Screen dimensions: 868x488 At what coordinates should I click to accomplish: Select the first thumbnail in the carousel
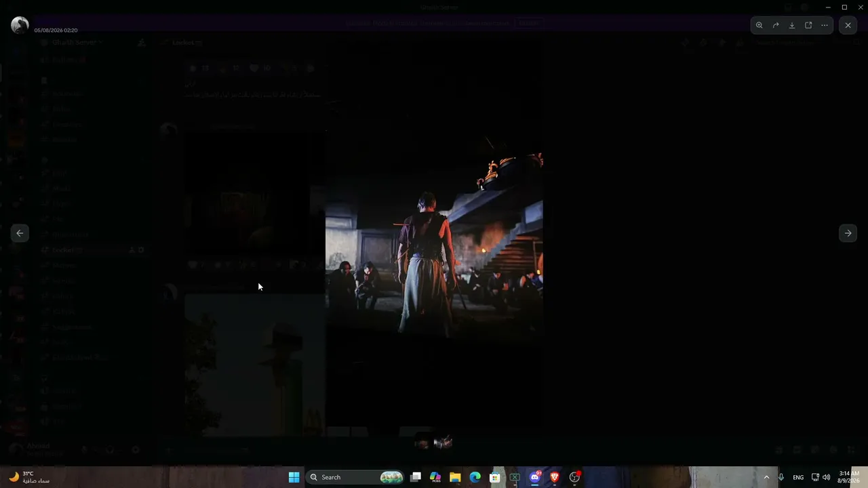pyautogui.click(x=422, y=443)
